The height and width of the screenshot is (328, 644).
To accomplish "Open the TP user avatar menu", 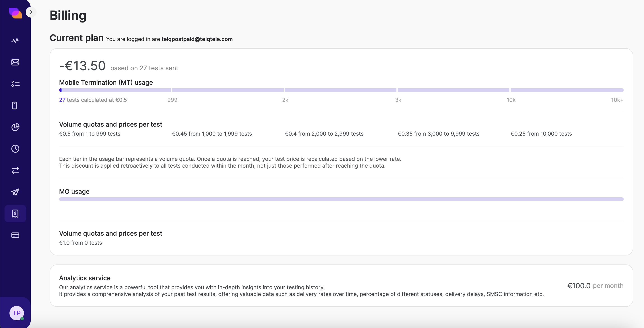I will tap(16, 313).
